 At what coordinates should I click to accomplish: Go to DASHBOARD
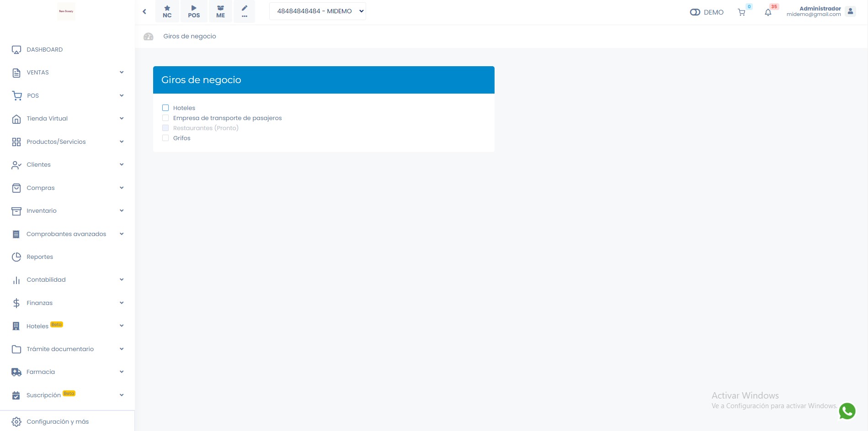44,50
